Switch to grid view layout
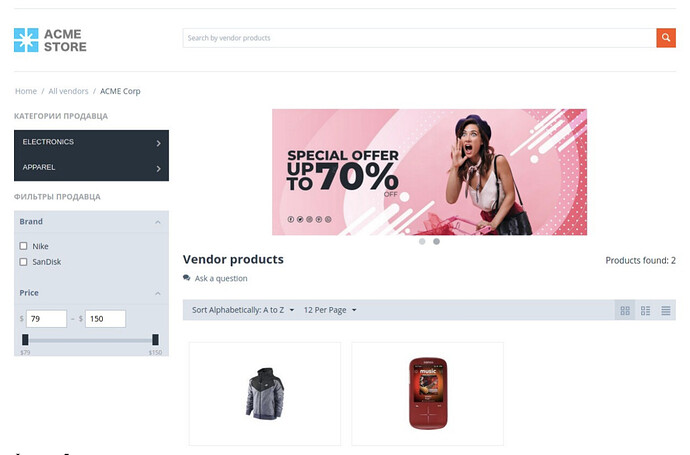 point(625,310)
